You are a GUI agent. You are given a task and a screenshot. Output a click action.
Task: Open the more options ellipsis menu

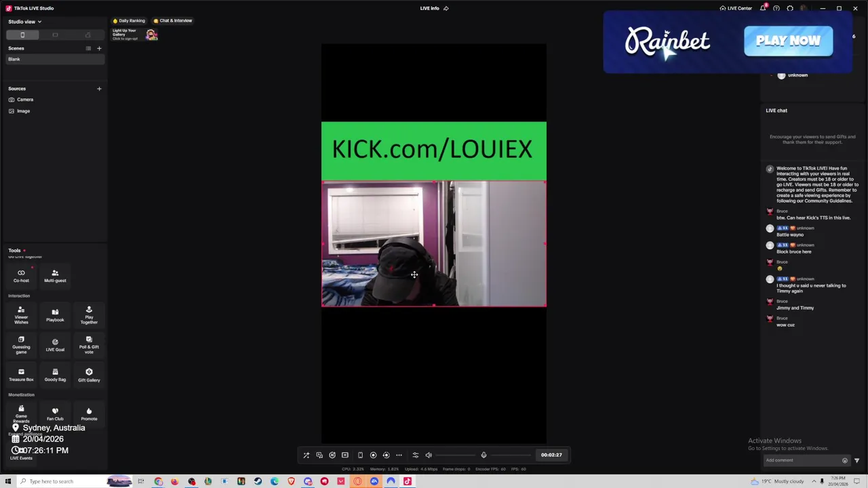[x=399, y=455]
